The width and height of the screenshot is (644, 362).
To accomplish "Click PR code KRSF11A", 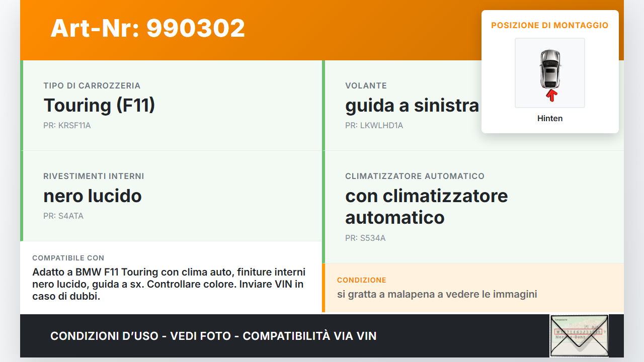I will pyautogui.click(x=67, y=125).
